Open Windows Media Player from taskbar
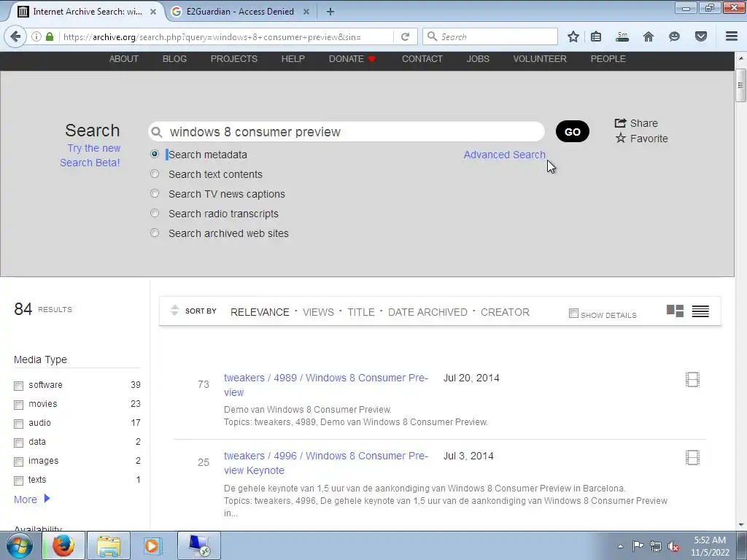747x560 pixels. click(152, 545)
